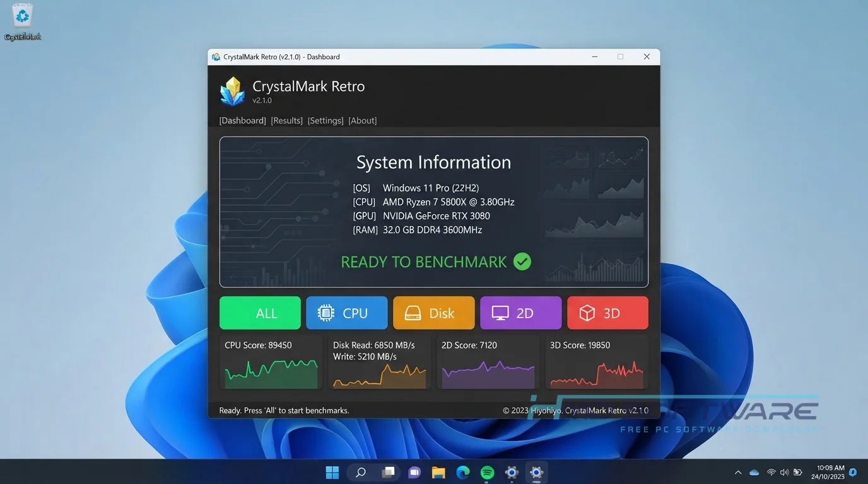Click the 'CPU Score: 89450' text
This screenshot has height=484, width=868.
coord(258,345)
